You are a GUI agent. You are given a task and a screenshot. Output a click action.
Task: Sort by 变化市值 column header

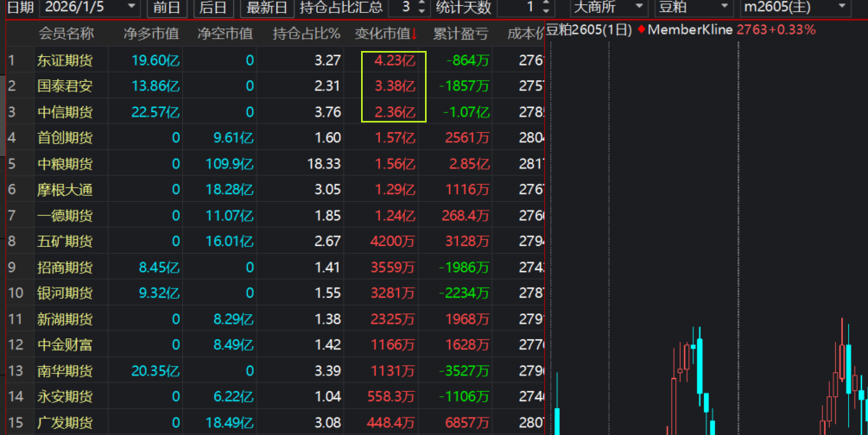coord(386,35)
